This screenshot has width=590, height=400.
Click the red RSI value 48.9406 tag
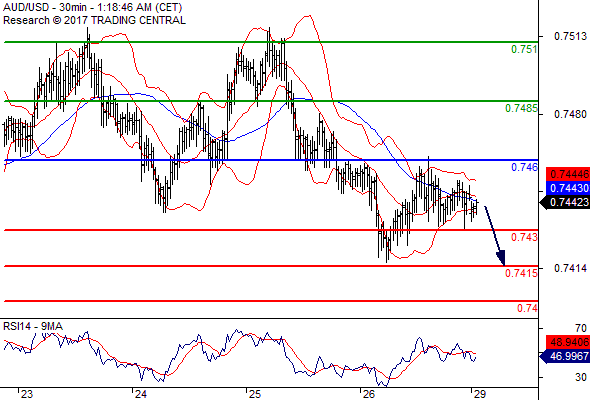568,342
